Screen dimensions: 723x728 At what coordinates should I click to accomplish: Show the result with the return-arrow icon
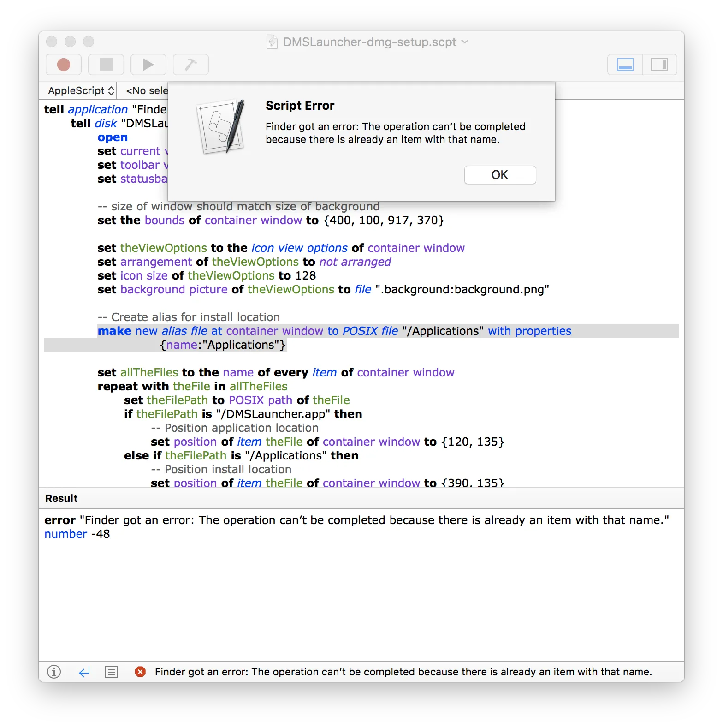84,672
